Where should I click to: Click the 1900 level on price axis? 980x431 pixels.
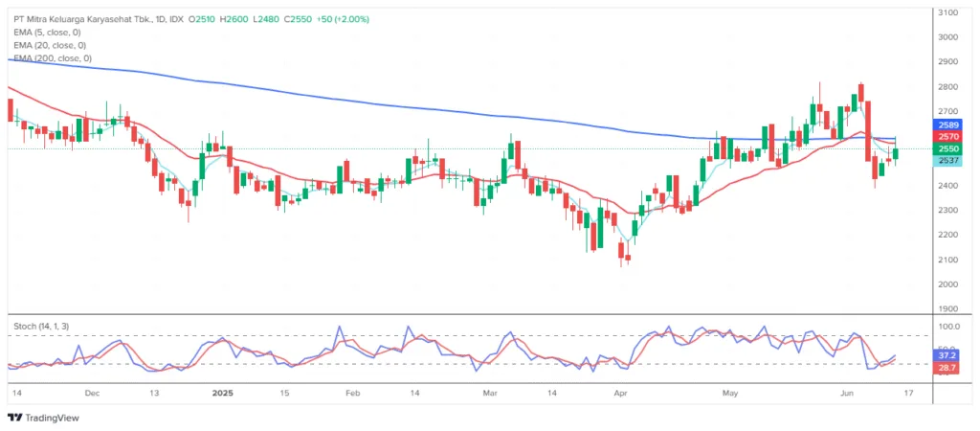tap(948, 309)
